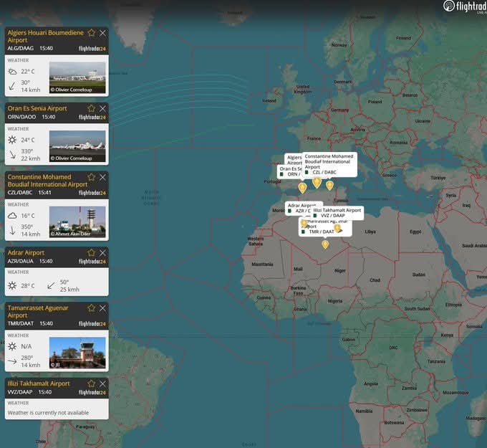
Task: Star the Illizi Takhamalt Airport card
Action: click(92, 383)
